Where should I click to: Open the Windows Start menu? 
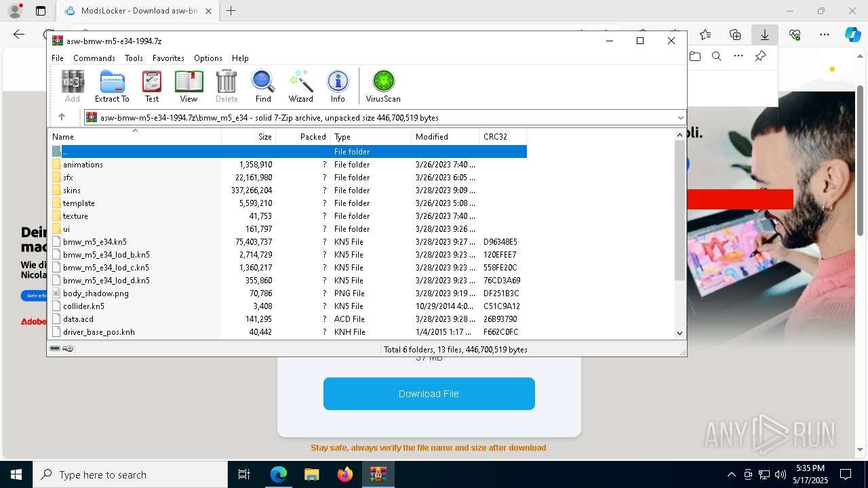pyautogui.click(x=16, y=474)
